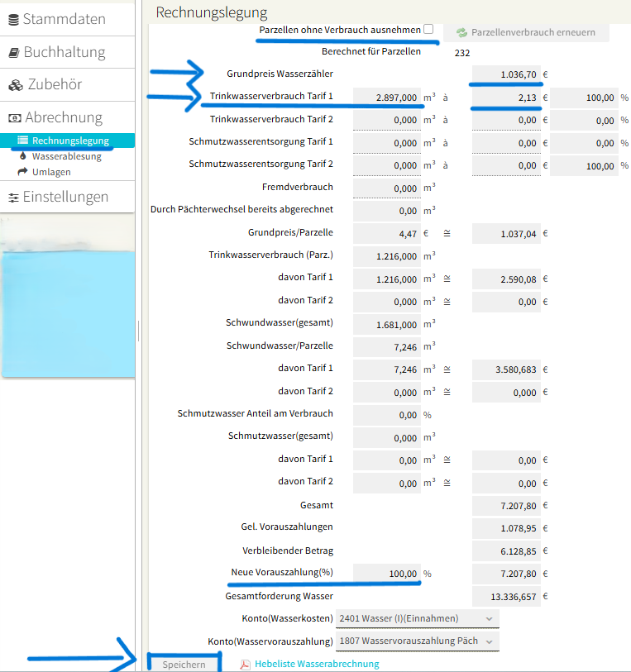The width and height of the screenshot is (631, 672).
Task: Click the PDF icon beside Hebeliste
Action: coord(245,664)
